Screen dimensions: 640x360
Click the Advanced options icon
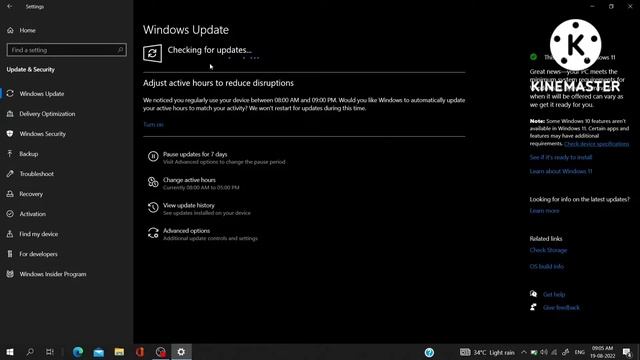(x=153, y=233)
